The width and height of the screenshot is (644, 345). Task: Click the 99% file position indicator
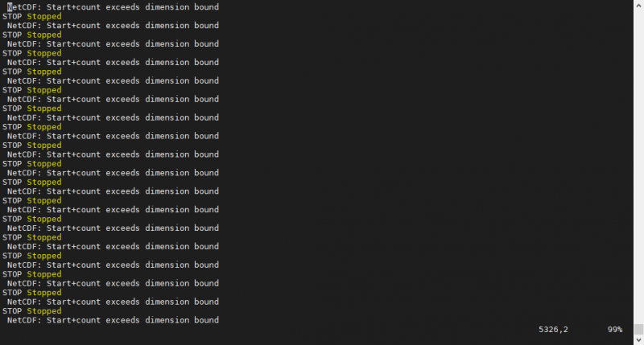[x=615, y=330]
